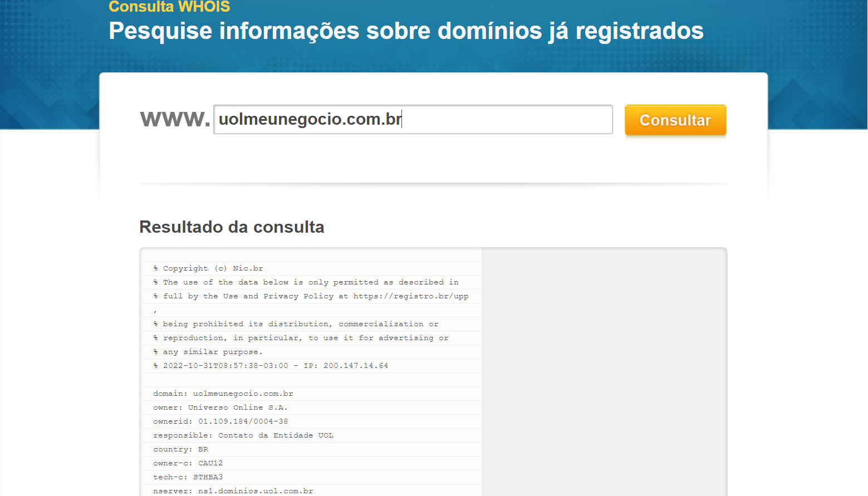
Task: Click the owner Universo Online S.A. result row
Action: click(x=220, y=407)
